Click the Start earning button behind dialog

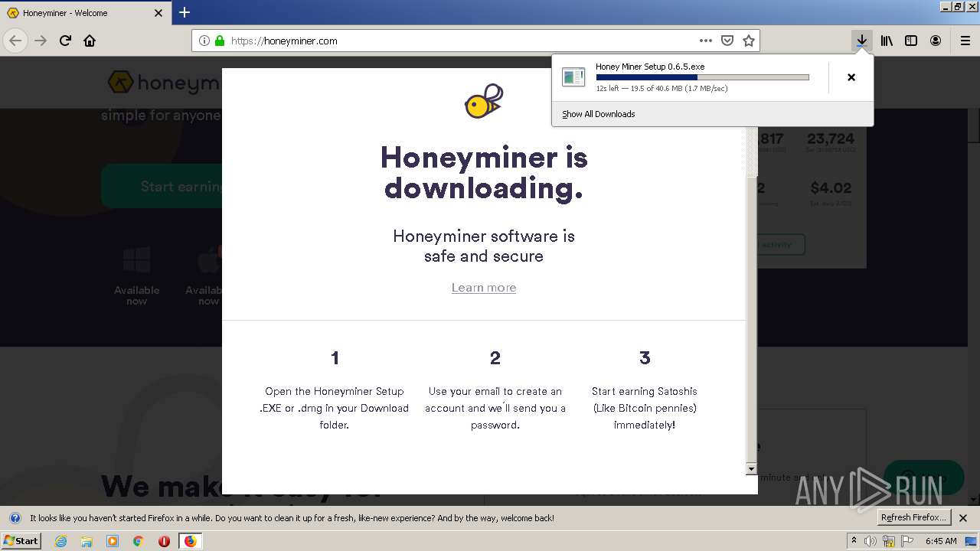click(x=162, y=186)
